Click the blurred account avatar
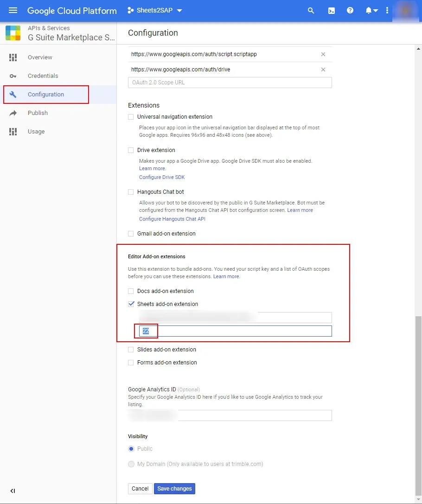 coord(406,11)
